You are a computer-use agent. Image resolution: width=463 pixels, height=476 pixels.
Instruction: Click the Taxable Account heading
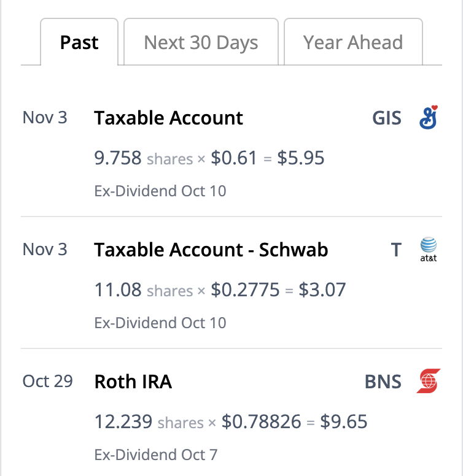pos(168,118)
